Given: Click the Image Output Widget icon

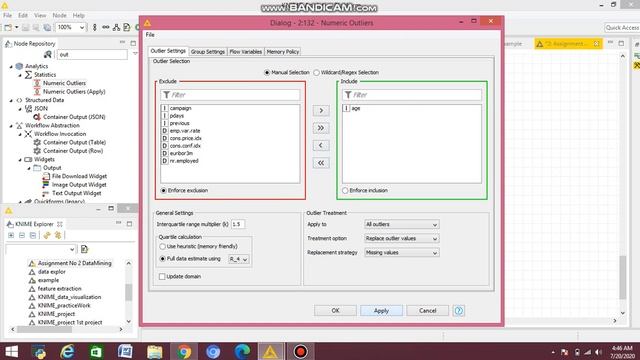Looking at the screenshot, I should tap(46, 184).
